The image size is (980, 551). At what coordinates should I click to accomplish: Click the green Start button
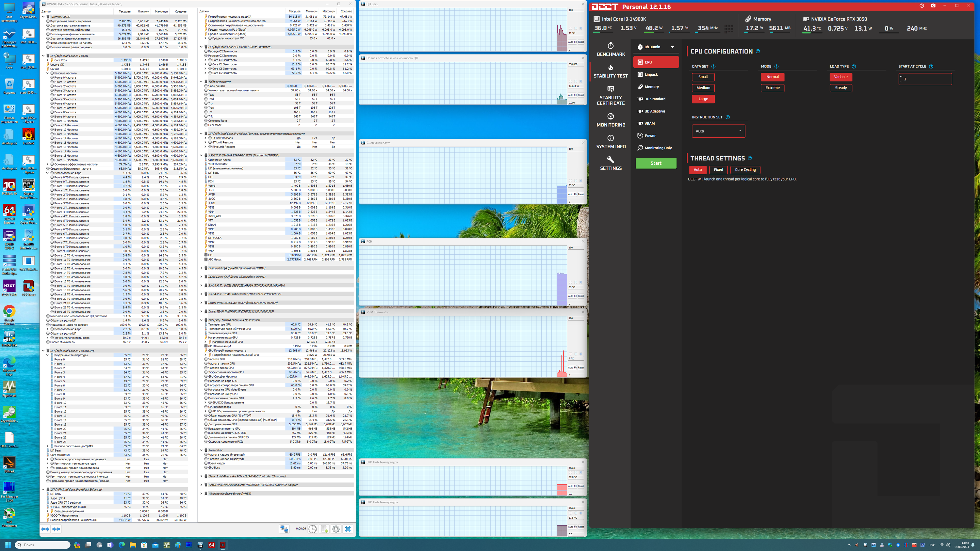[656, 163]
